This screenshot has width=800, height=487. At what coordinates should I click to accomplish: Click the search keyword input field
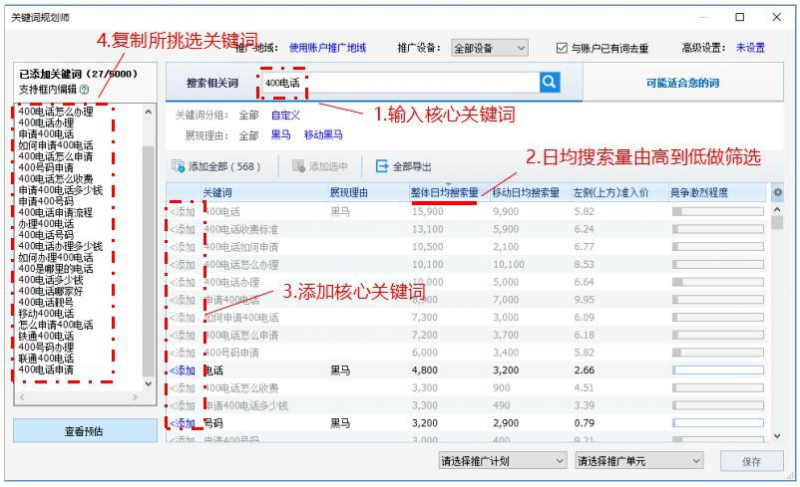pyautogui.click(x=401, y=83)
